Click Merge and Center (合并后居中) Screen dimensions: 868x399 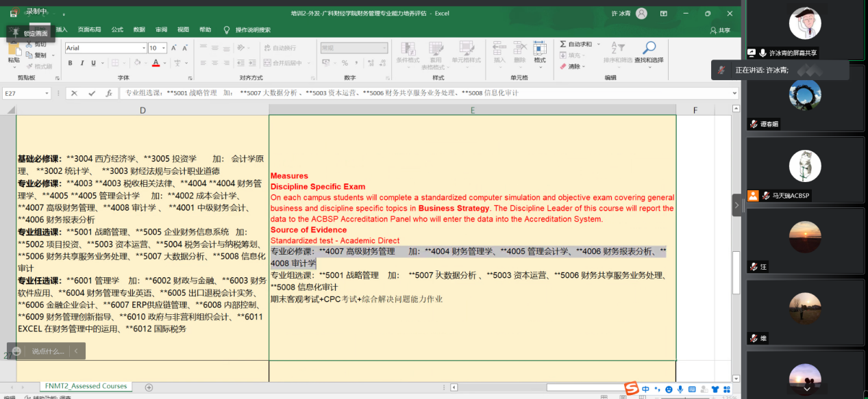tap(282, 63)
